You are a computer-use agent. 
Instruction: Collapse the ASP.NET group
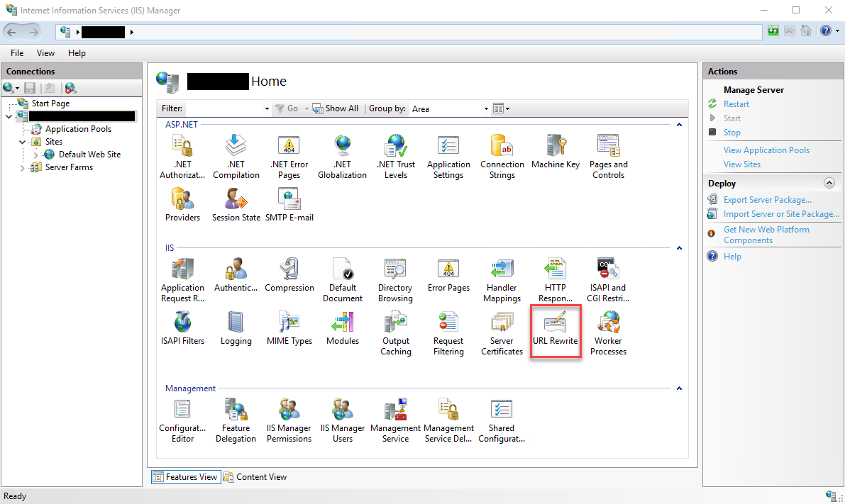[x=679, y=124]
